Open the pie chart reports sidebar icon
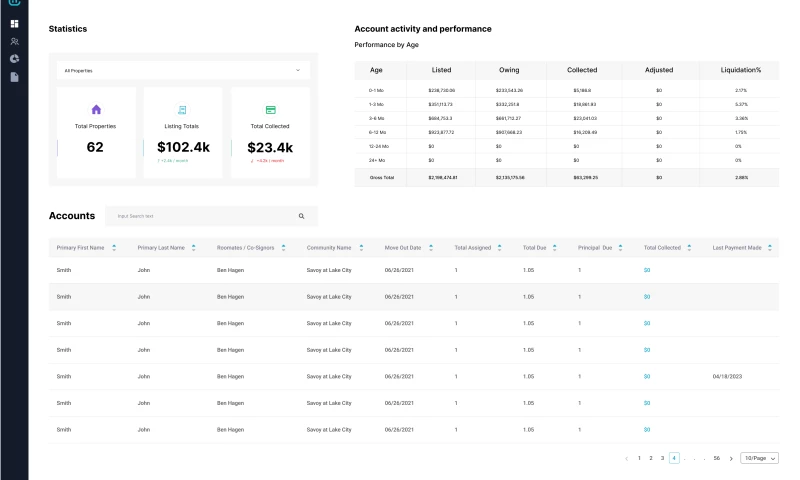 (14, 59)
